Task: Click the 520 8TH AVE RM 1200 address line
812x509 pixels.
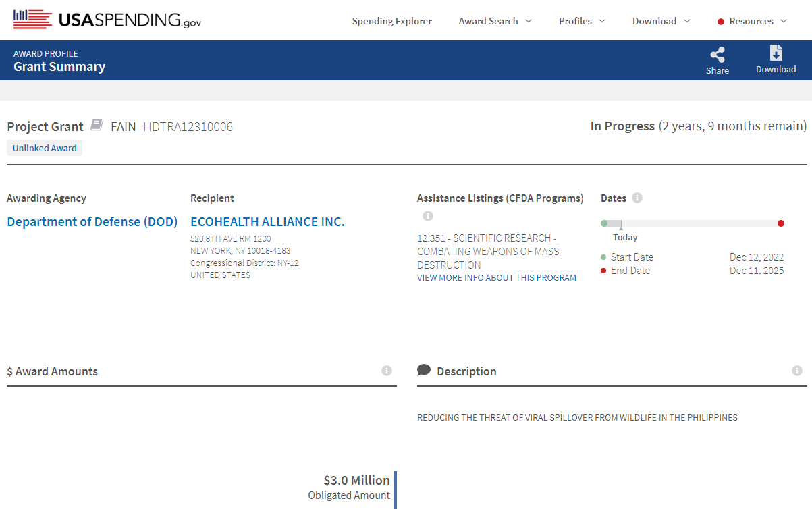Action: [x=231, y=238]
